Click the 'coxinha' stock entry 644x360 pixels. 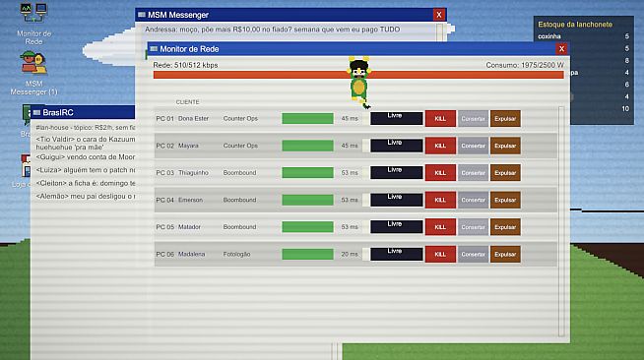583,36
